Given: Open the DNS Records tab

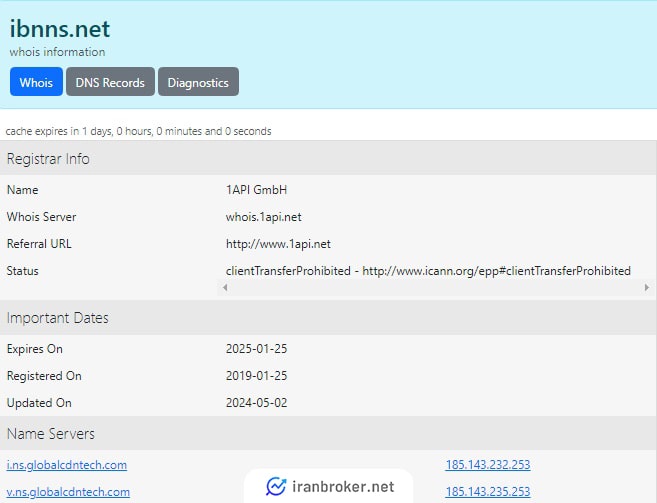Looking at the screenshot, I should pos(110,82).
